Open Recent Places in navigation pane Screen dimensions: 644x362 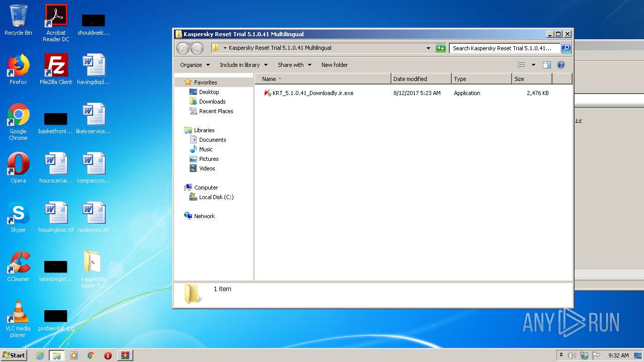click(216, 111)
